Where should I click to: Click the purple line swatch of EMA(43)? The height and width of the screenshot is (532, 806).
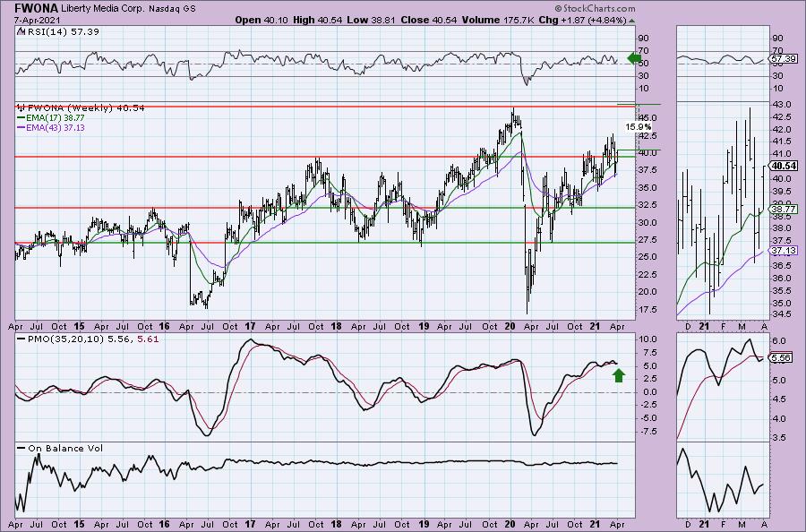click(21, 127)
